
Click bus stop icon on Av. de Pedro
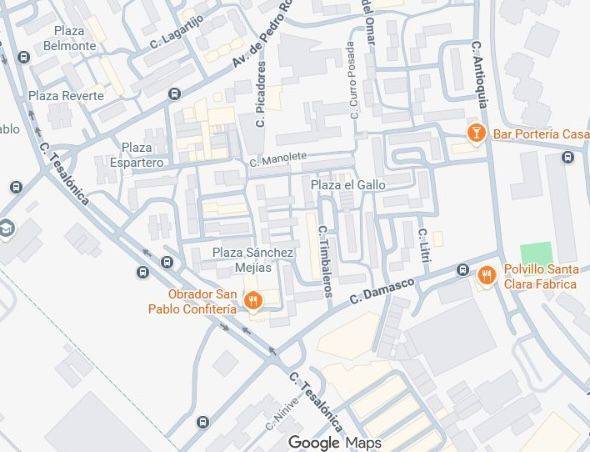point(175,93)
